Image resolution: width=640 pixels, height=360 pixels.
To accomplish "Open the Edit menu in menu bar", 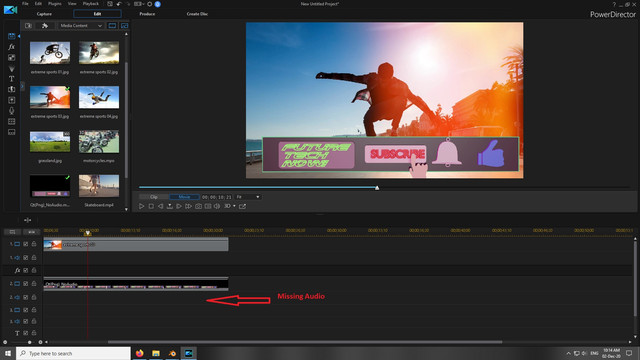I will click(38, 4).
